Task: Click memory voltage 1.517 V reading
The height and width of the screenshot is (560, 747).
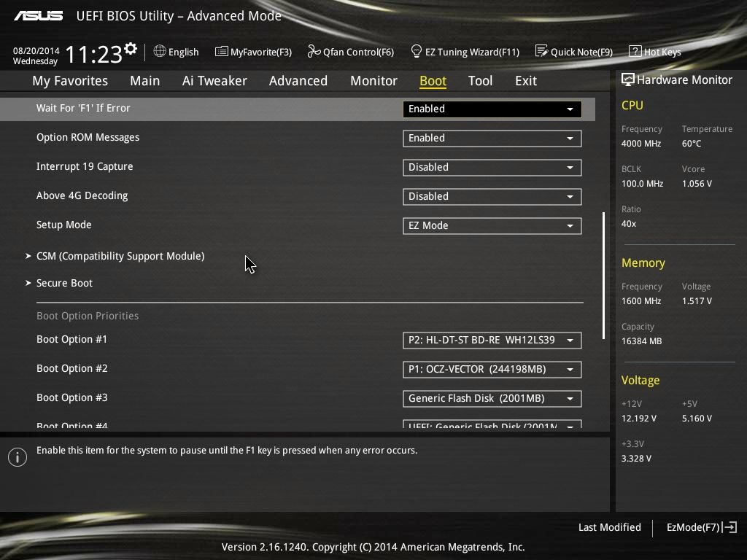Action: click(x=697, y=301)
